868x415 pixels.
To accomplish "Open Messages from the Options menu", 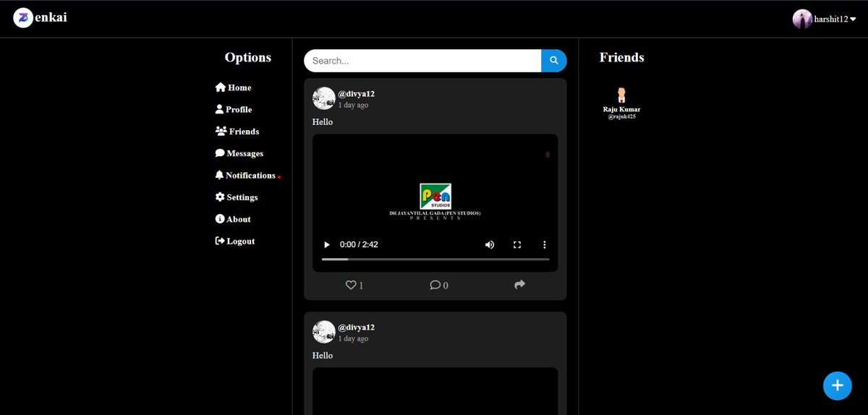I will pos(239,153).
